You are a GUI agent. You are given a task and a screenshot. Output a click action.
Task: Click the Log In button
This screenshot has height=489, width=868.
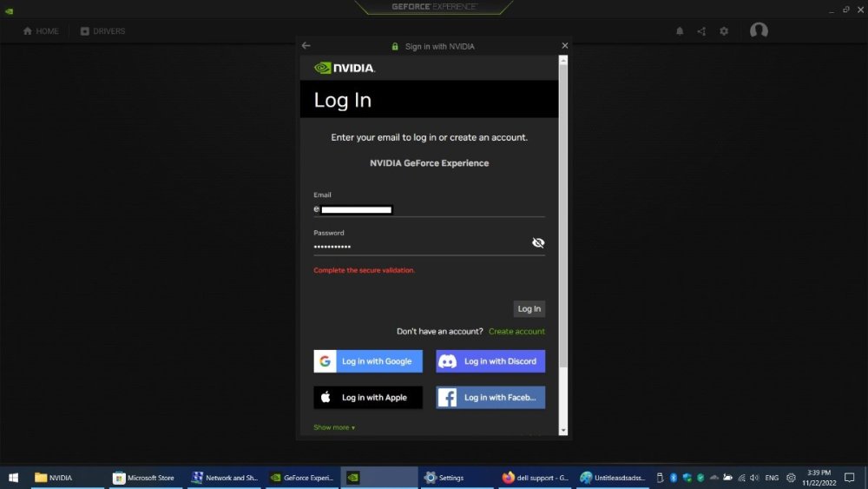529,308
